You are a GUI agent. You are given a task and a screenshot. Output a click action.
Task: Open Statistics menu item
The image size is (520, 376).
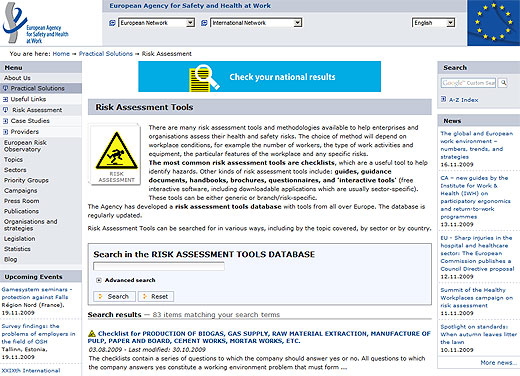(17, 249)
